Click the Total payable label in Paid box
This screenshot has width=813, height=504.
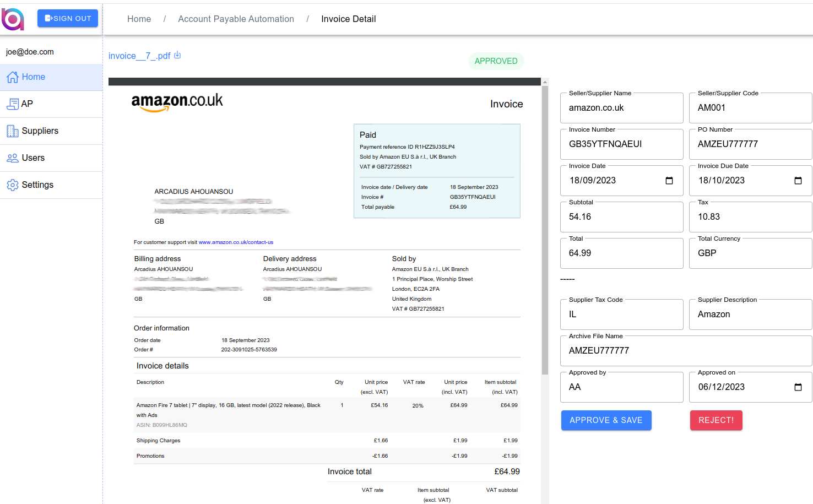coord(378,207)
